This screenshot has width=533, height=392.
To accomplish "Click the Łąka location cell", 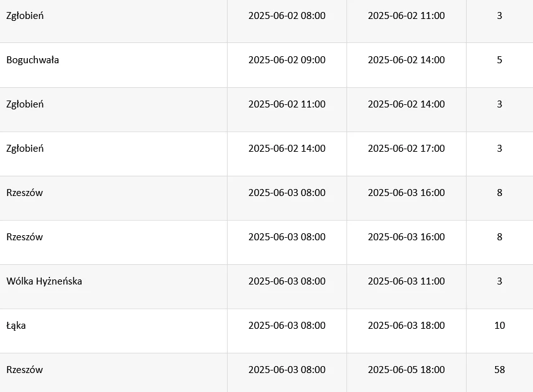I will coord(16,326).
